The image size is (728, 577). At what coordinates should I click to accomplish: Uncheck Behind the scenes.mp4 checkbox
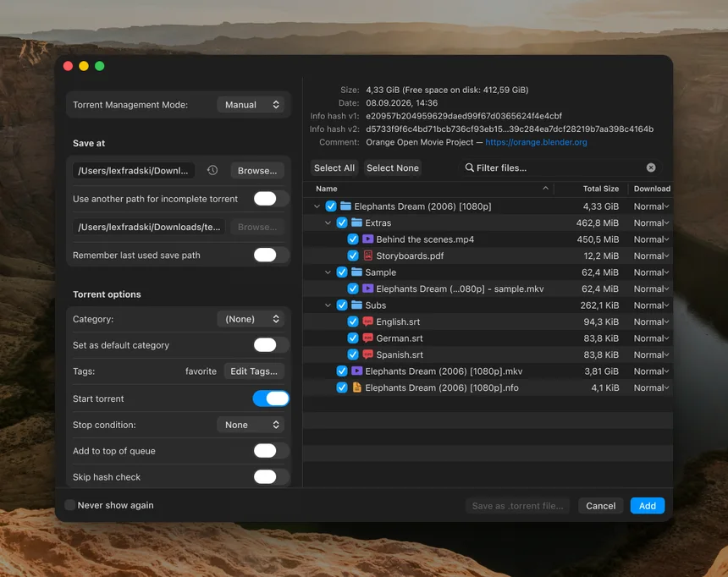point(353,239)
